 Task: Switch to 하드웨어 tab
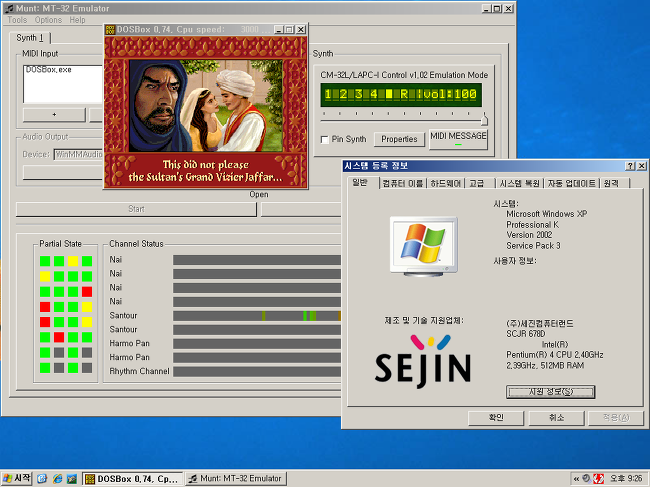[446, 183]
